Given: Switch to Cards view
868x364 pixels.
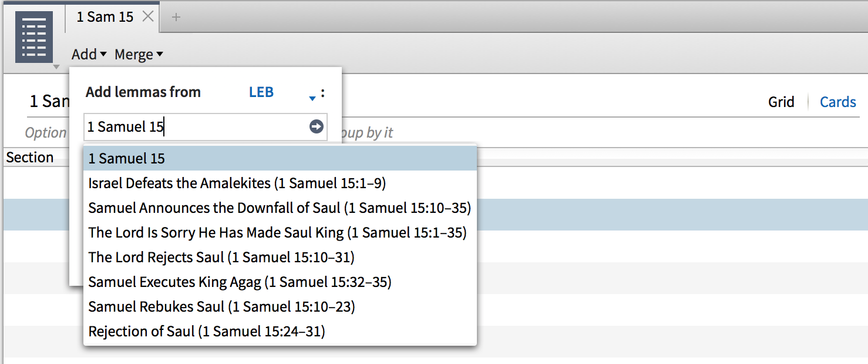Looking at the screenshot, I should point(837,102).
